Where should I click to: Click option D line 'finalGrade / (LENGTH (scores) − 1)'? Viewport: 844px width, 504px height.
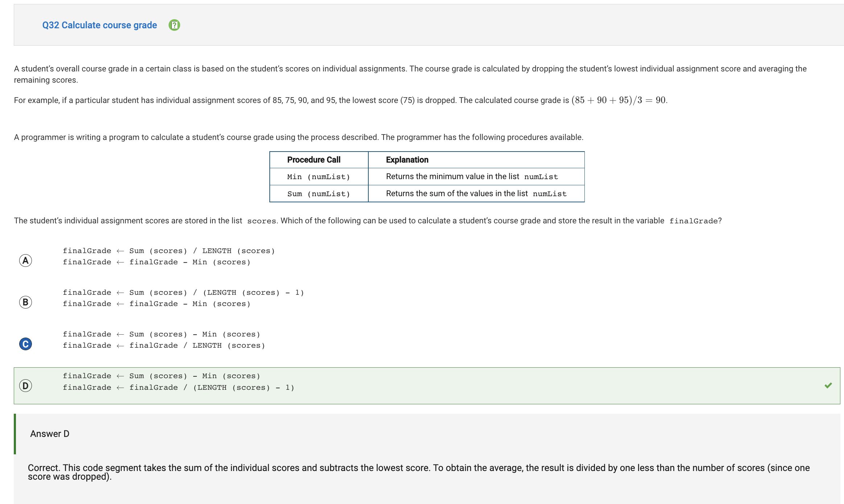pyautogui.click(x=212, y=388)
